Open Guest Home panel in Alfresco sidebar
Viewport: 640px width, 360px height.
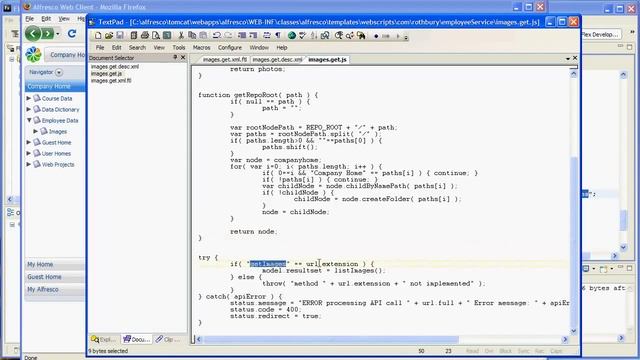coord(55,277)
